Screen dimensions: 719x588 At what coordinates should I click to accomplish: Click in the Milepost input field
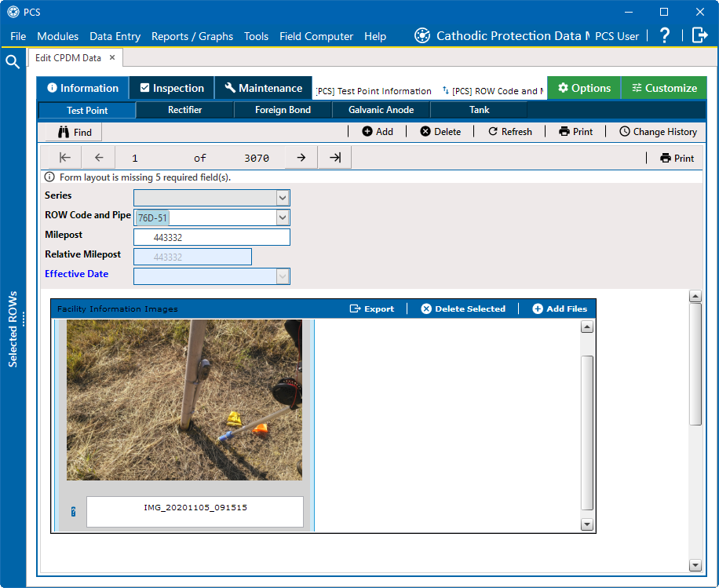click(211, 237)
